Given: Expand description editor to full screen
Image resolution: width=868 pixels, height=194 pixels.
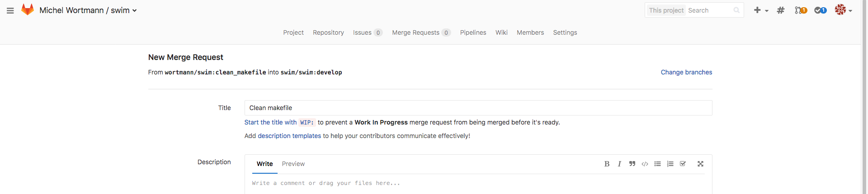Looking at the screenshot, I should pyautogui.click(x=700, y=164).
